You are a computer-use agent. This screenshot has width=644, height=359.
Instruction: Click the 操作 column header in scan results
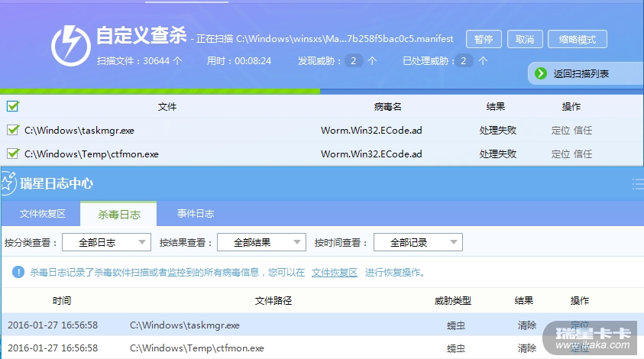point(571,107)
